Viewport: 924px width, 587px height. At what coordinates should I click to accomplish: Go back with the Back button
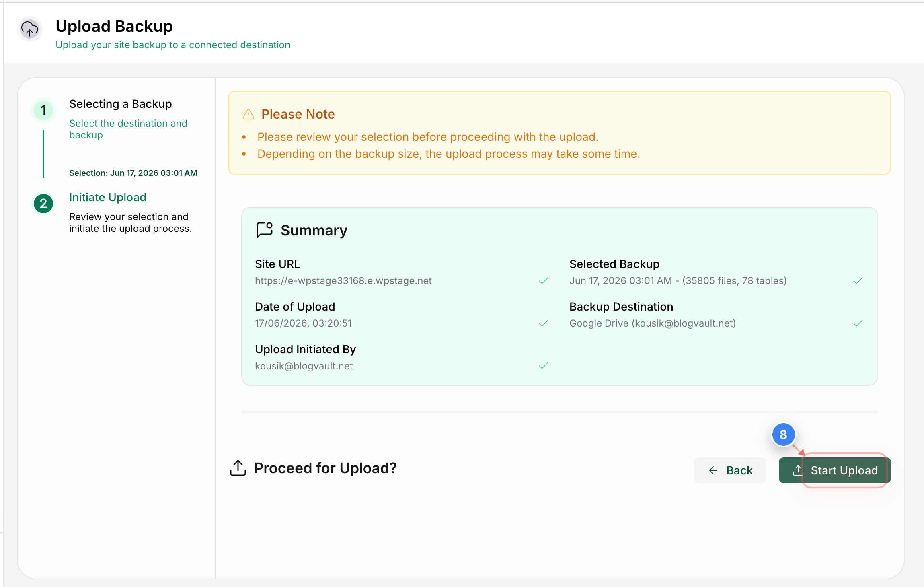pyautogui.click(x=730, y=470)
